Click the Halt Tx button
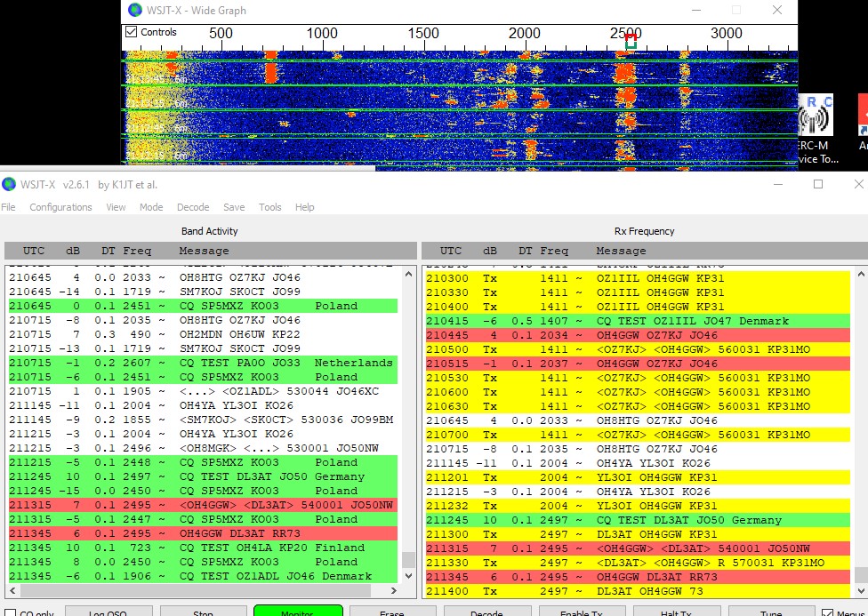This screenshot has height=616, width=868. [x=676, y=611]
